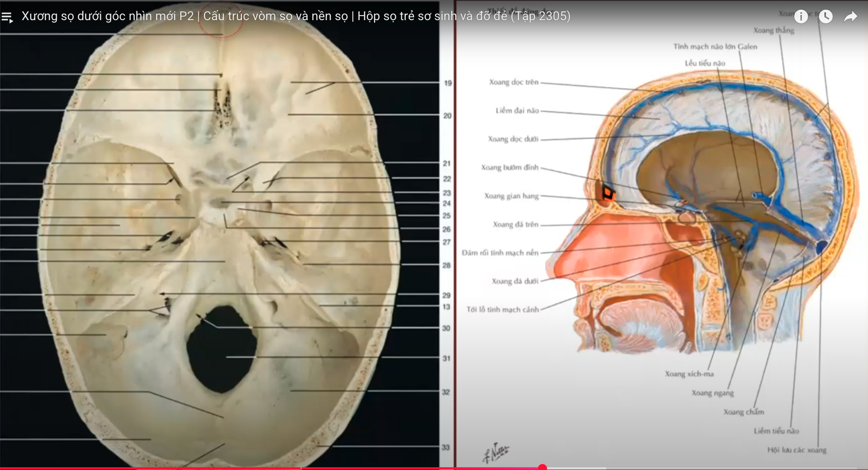
Task: Click skull label number 27
Action: point(447,242)
